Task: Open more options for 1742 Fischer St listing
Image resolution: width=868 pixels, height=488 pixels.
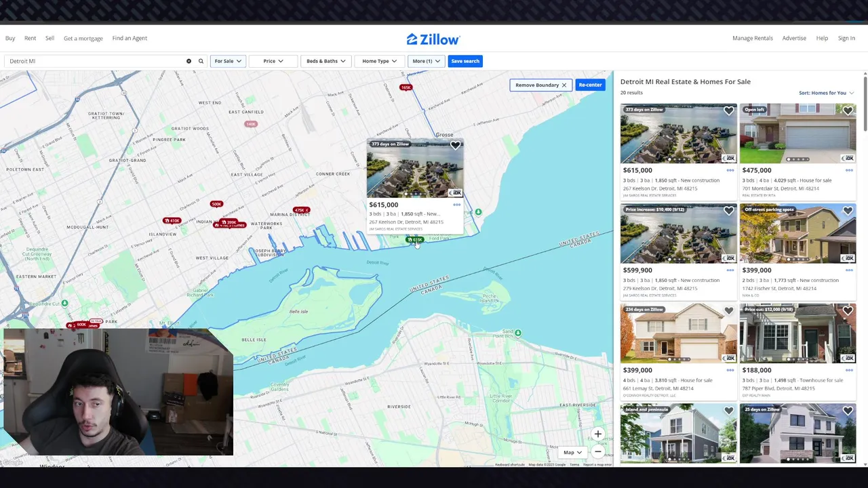Action: (848, 270)
